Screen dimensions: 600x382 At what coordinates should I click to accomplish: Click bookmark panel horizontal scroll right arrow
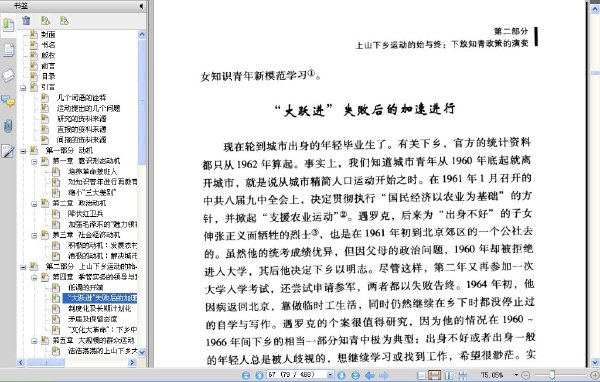[x=132, y=362]
